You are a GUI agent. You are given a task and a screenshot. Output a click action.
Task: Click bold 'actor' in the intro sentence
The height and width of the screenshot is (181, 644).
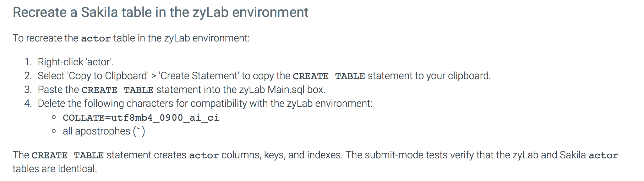(x=96, y=38)
